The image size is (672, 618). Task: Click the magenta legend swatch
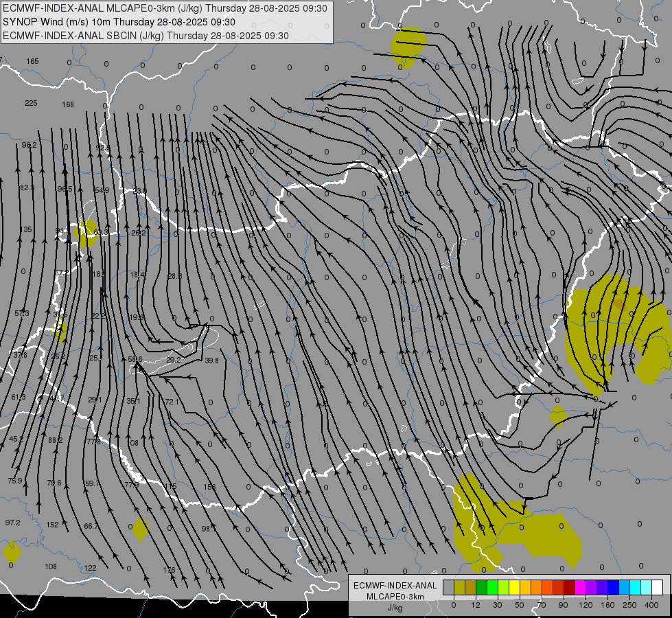point(581,587)
